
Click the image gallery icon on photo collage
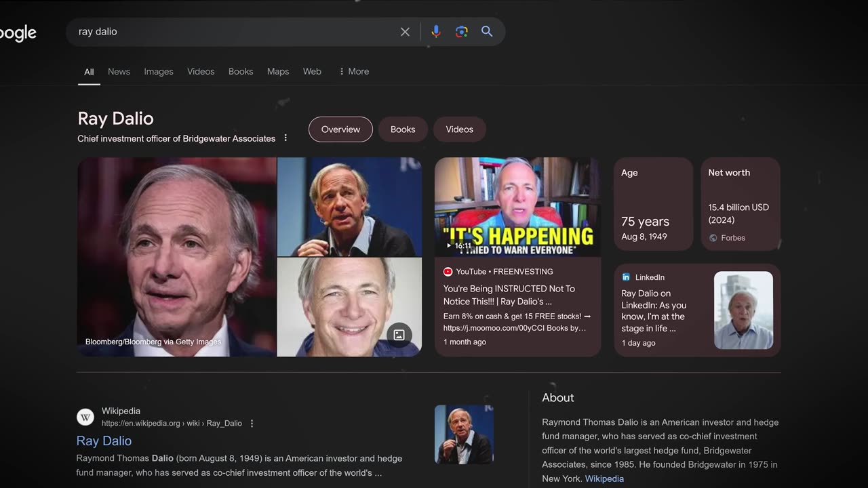[x=399, y=335]
